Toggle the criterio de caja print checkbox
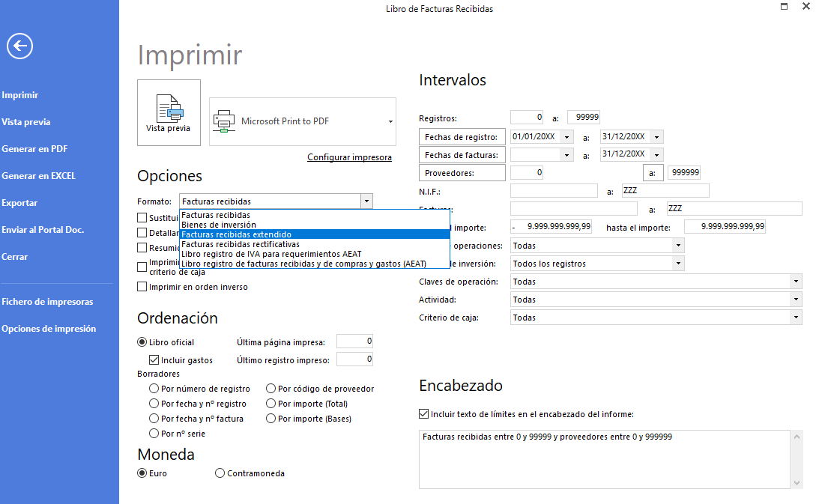Image resolution: width=816 pixels, height=504 pixels. (142, 267)
